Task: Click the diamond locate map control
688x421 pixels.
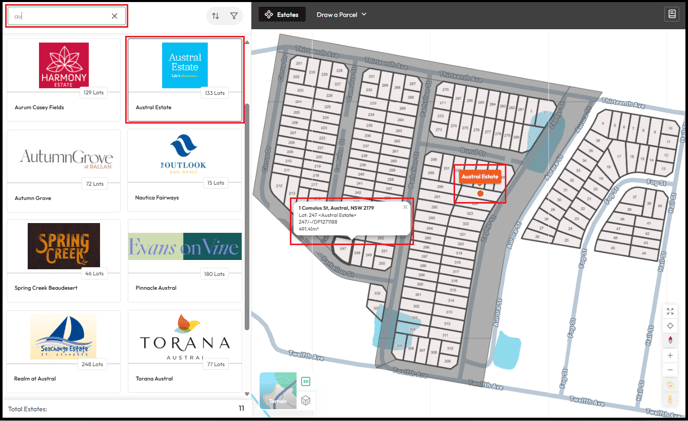Action: [x=670, y=326]
